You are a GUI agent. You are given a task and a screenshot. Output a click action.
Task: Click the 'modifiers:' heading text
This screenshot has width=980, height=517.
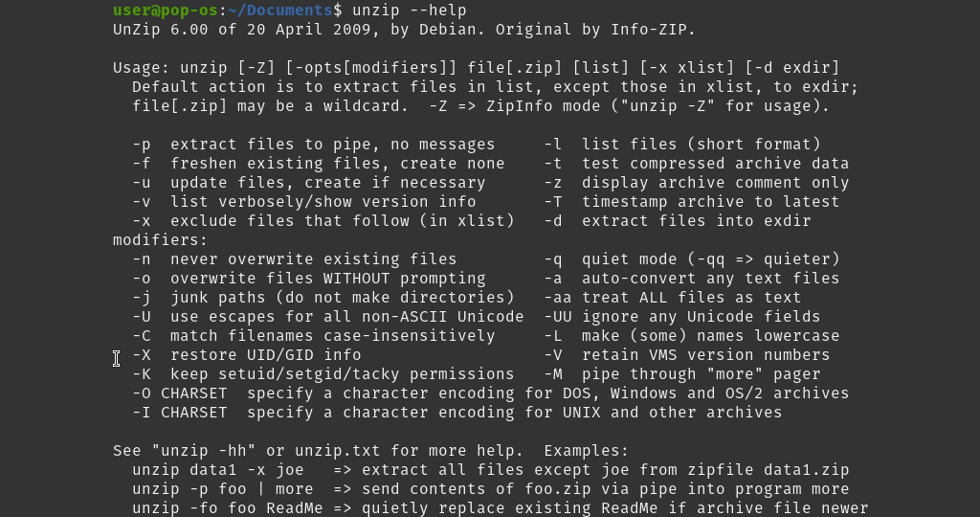tap(161, 240)
